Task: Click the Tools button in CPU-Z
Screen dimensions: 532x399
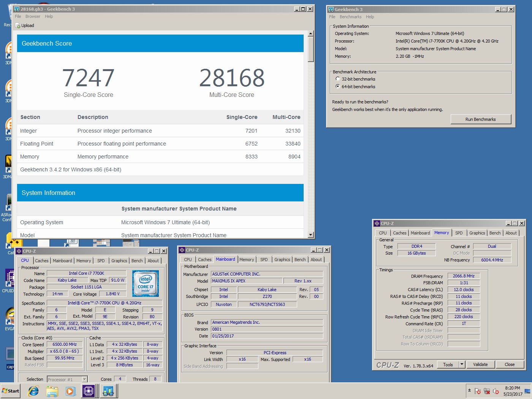Action: [448, 364]
